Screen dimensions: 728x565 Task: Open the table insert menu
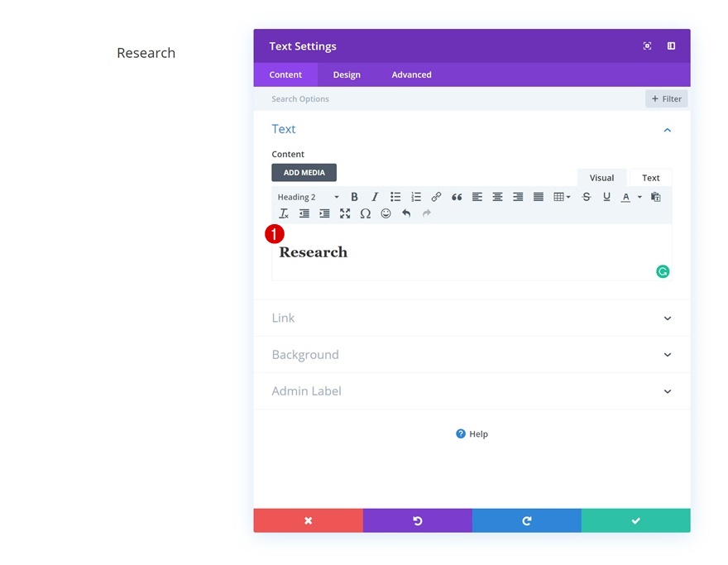click(562, 197)
